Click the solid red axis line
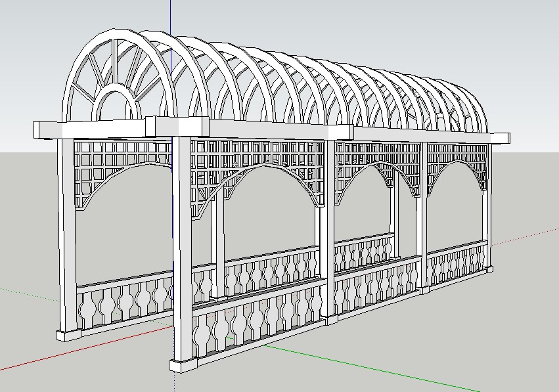This screenshot has width=559, height=392. pyautogui.click(x=85, y=349)
